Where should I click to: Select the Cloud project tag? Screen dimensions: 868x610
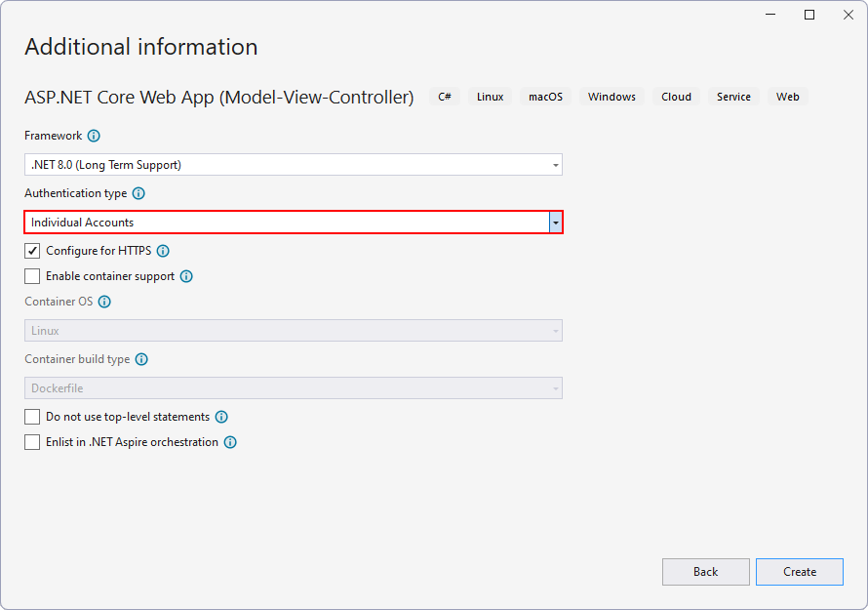coord(676,96)
